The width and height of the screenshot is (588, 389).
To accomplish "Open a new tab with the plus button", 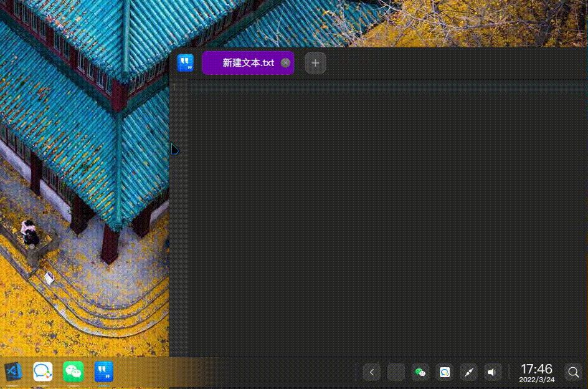I will point(315,63).
